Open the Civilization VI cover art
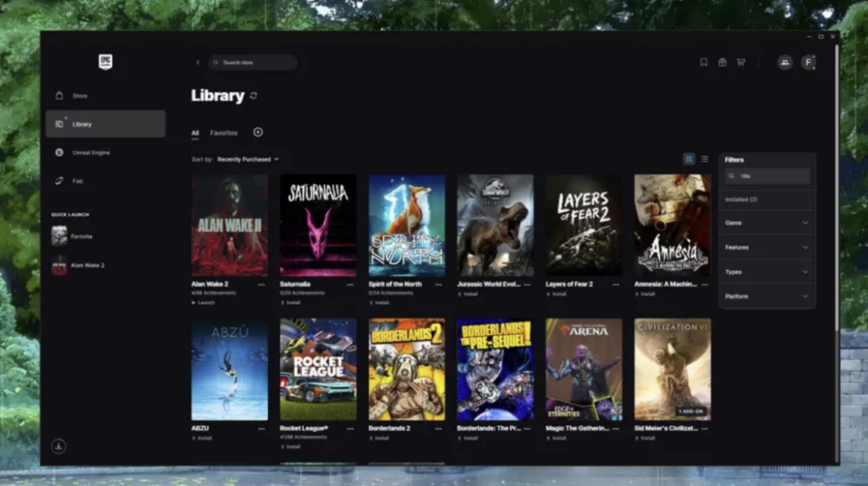 pos(673,369)
